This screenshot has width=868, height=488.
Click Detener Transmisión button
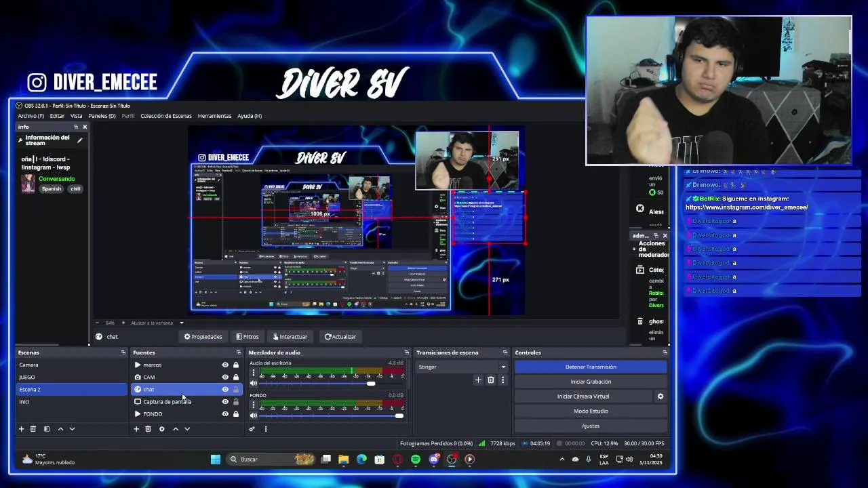591,367
